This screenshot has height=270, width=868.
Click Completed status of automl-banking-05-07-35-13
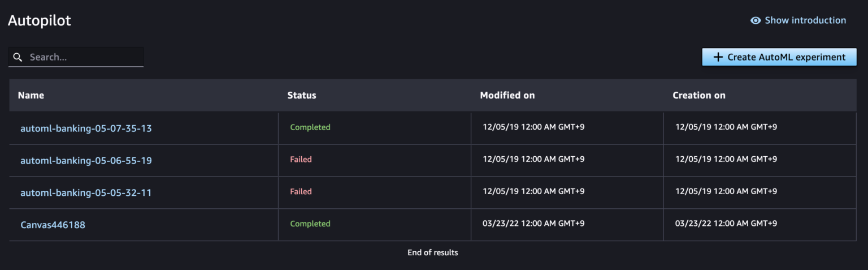click(310, 128)
